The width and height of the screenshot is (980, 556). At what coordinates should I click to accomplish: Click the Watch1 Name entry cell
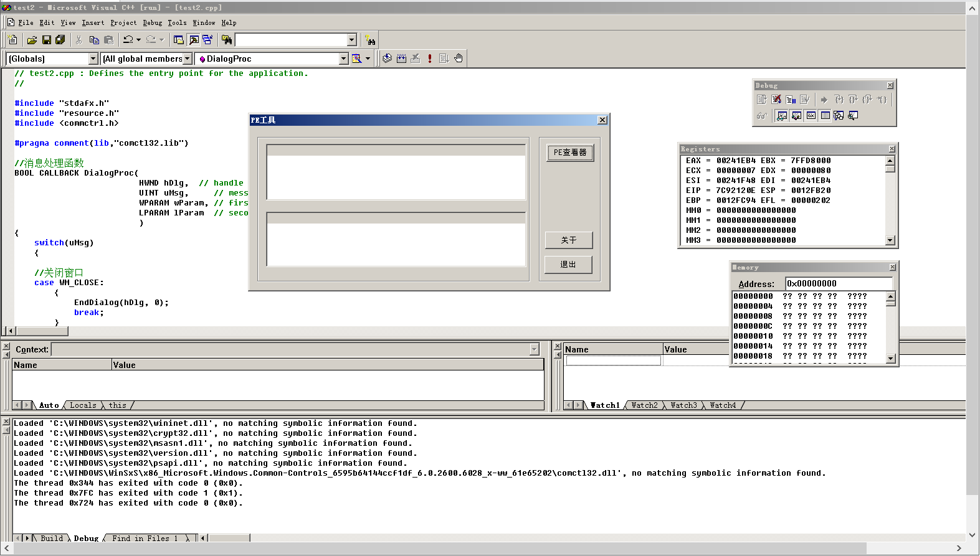tap(614, 360)
